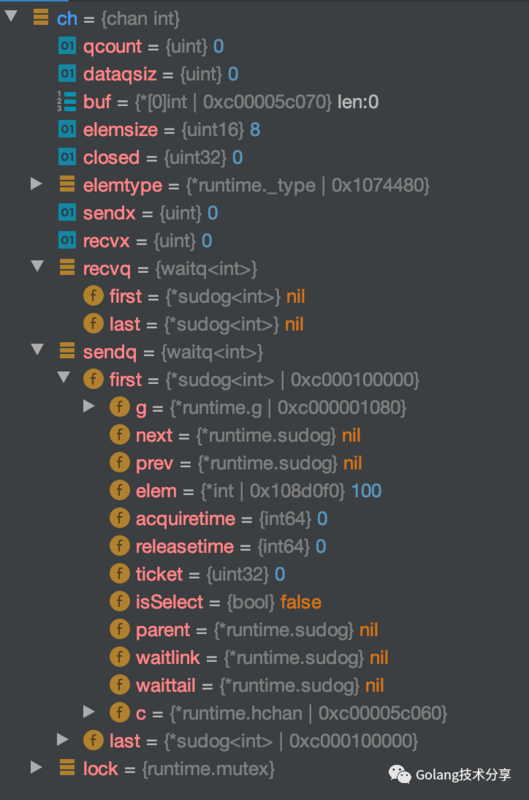Click the isSelect field icon
Viewport: 529px width, 800px height.
[119, 602]
